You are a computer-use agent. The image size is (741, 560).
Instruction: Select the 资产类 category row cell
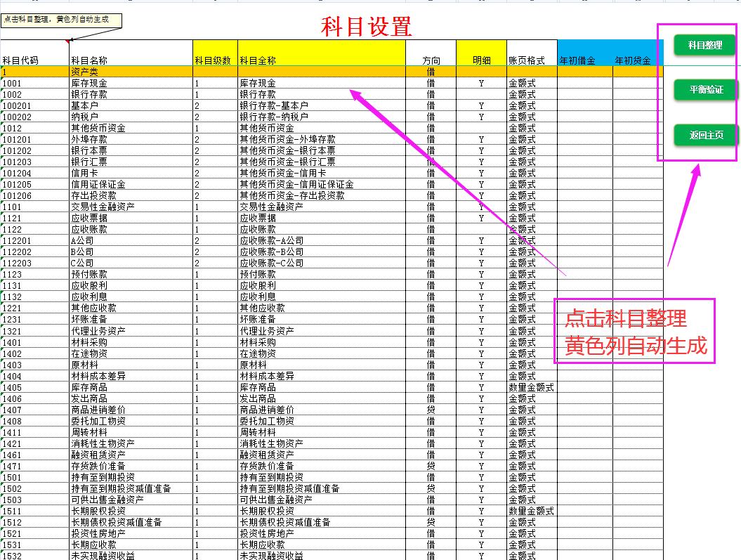[131, 72]
